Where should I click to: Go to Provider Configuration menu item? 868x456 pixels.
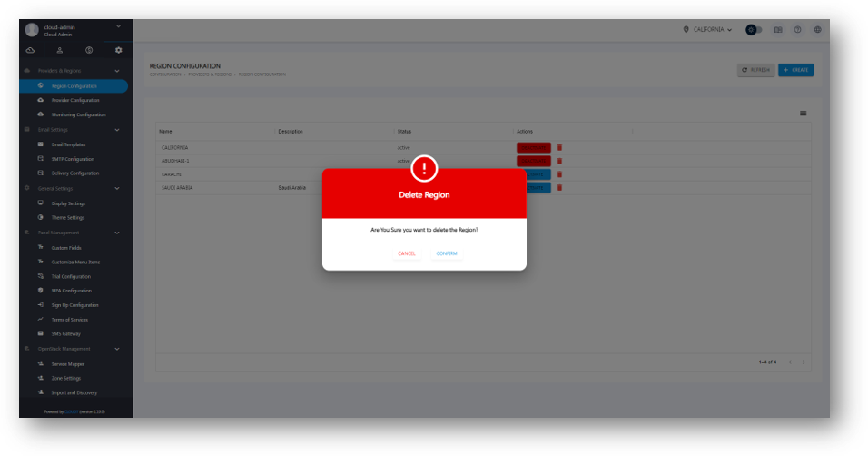pos(75,100)
